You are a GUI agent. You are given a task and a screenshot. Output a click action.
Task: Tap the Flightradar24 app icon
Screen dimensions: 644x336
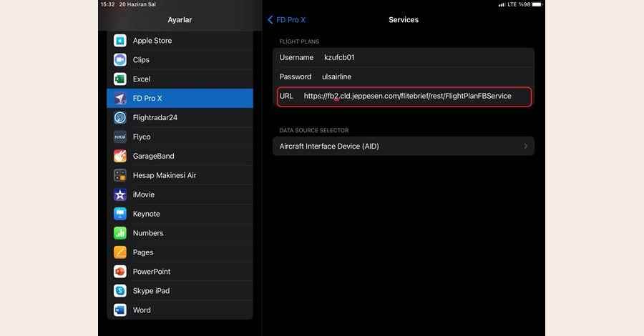tap(120, 118)
